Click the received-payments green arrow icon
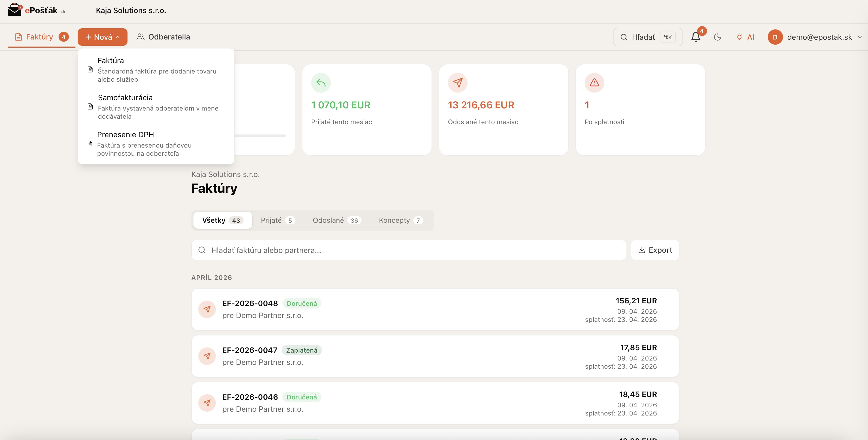 coord(321,82)
